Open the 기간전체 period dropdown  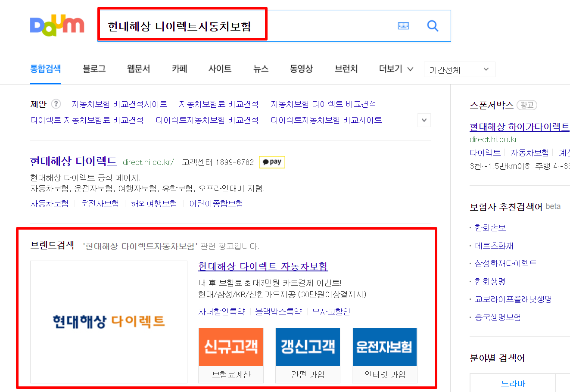[x=460, y=69]
